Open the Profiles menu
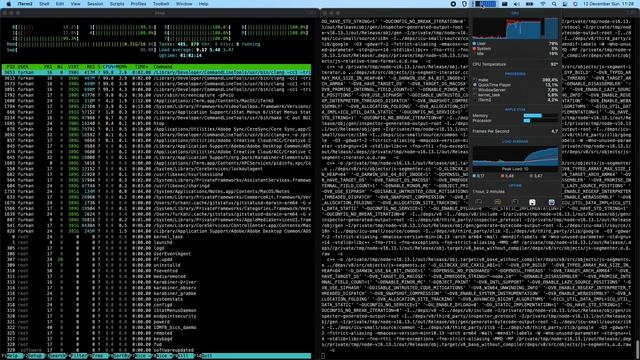This screenshot has width=640, height=360. point(138,4)
